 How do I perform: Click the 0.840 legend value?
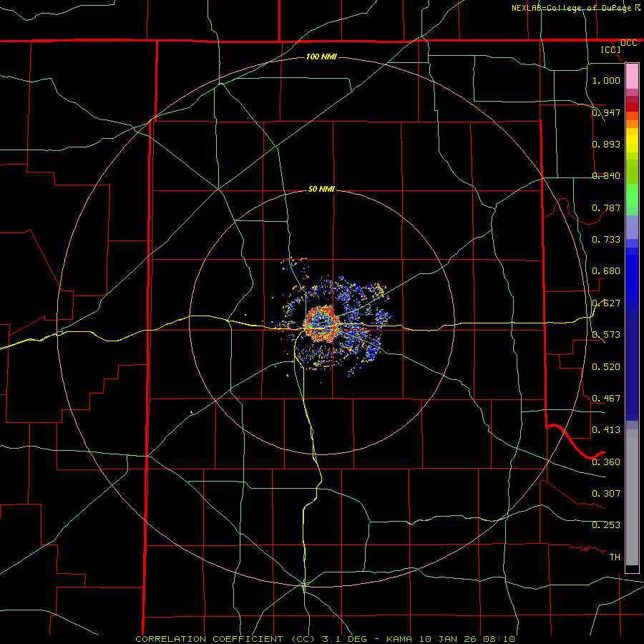(x=606, y=176)
